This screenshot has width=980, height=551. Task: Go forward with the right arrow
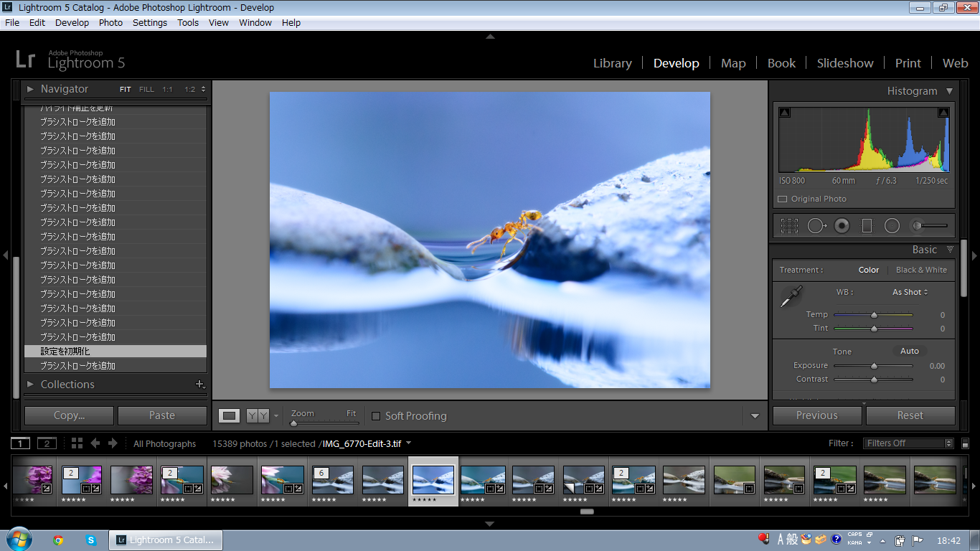point(112,443)
